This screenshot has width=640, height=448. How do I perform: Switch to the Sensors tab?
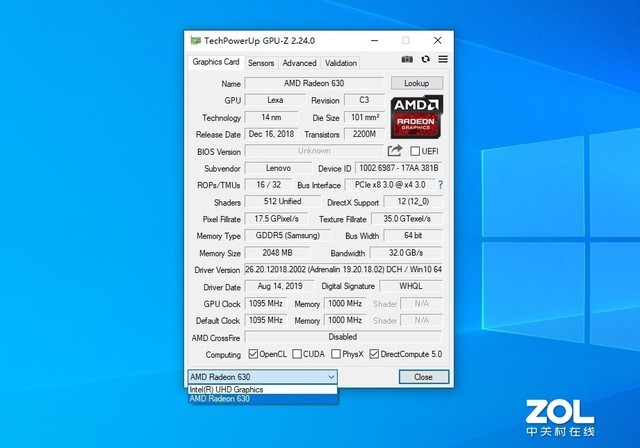point(261,63)
